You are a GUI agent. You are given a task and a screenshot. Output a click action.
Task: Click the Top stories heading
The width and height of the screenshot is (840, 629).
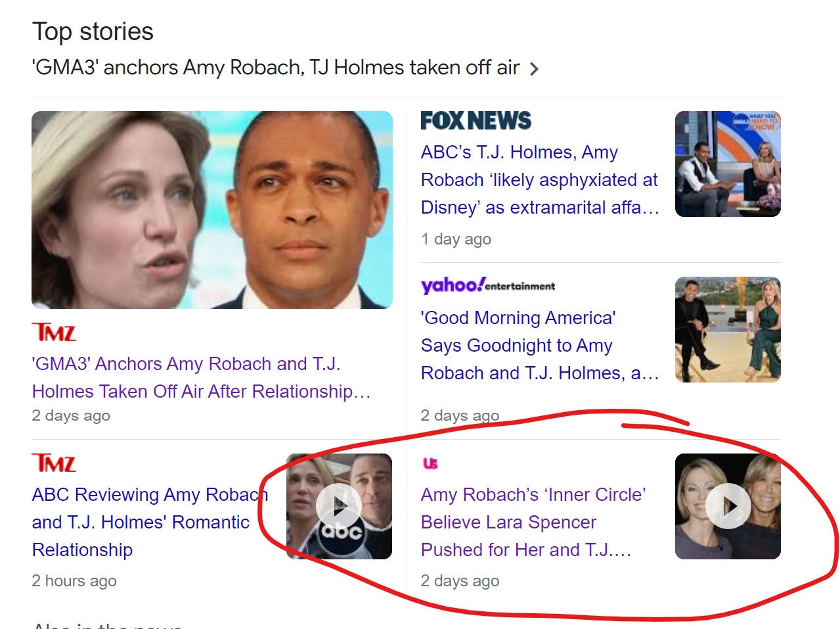tap(93, 32)
